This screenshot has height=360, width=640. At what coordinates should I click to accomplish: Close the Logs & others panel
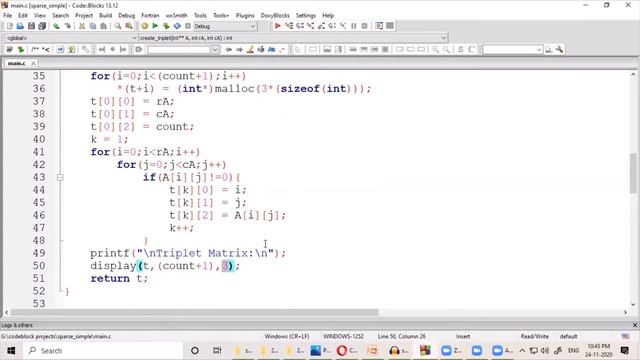635,325
